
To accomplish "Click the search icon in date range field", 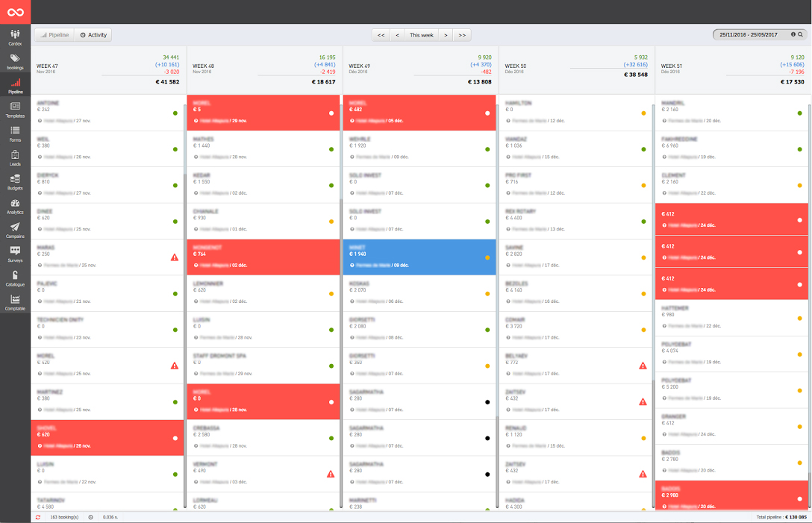I will pyautogui.click(x=800, y=35).
